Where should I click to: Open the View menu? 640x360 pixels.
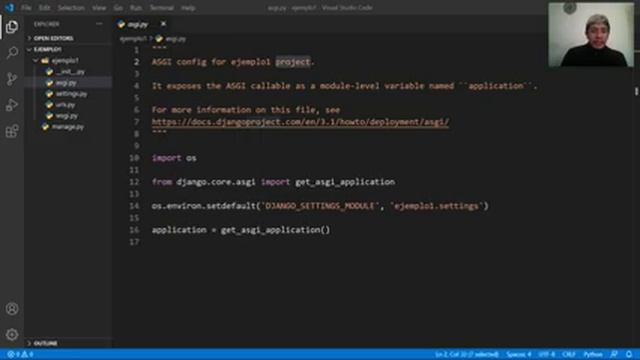(99, 8)
